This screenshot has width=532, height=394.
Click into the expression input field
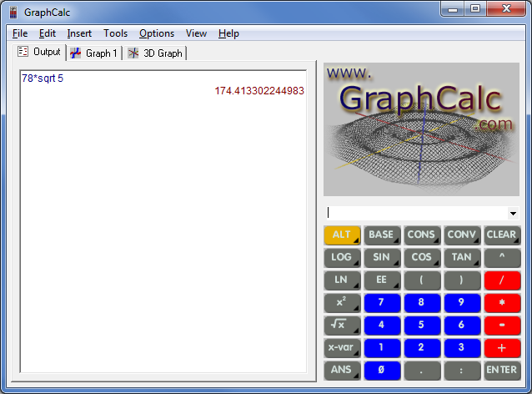(417, 214)
